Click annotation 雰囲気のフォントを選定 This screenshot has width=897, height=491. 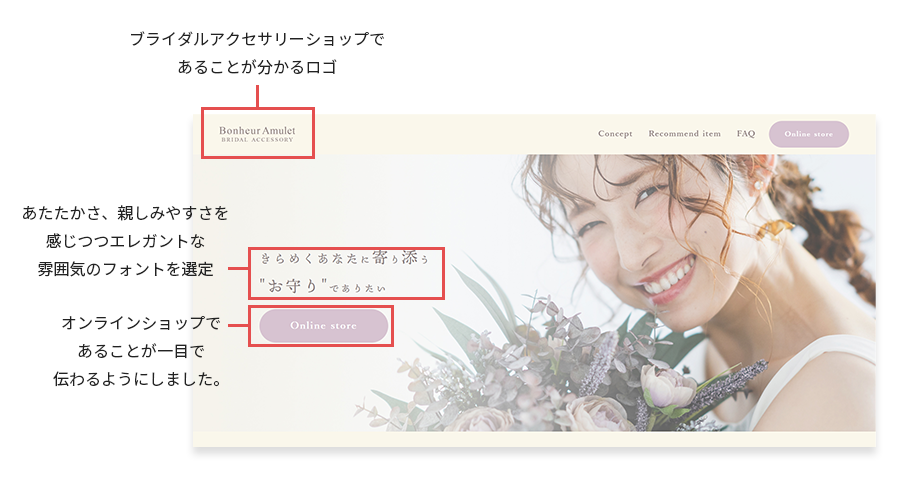(125, 269)
